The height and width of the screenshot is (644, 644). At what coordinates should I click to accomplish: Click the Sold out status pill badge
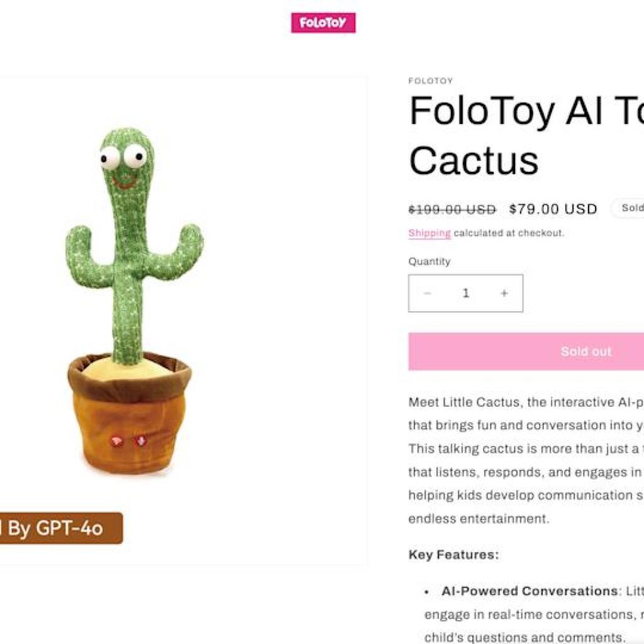click(631, 207)
